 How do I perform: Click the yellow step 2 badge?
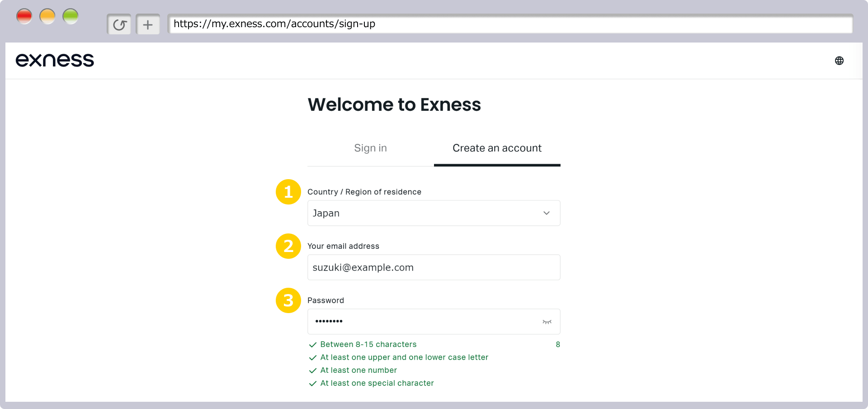point(288,246)
